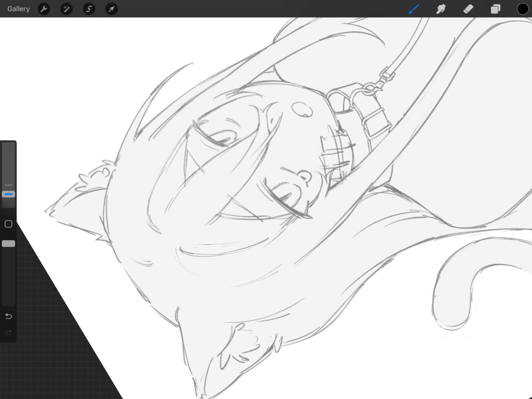Click the brush opacity slider handle
532x399 pixels.
pyautogui.click(x=9, y=244)
